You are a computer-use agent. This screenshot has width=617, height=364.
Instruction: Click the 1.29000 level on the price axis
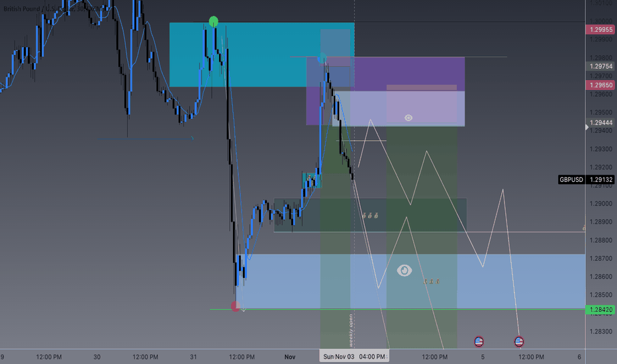pos(601,204)
